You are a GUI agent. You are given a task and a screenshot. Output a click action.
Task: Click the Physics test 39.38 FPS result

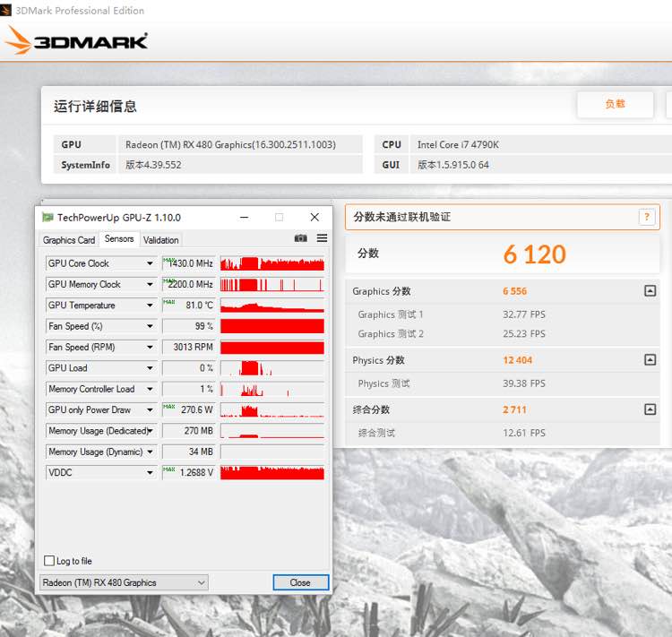[524, 383]
